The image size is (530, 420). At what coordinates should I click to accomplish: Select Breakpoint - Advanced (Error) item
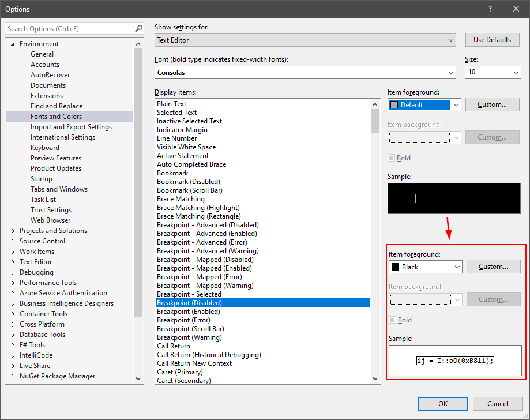(202, 242)
